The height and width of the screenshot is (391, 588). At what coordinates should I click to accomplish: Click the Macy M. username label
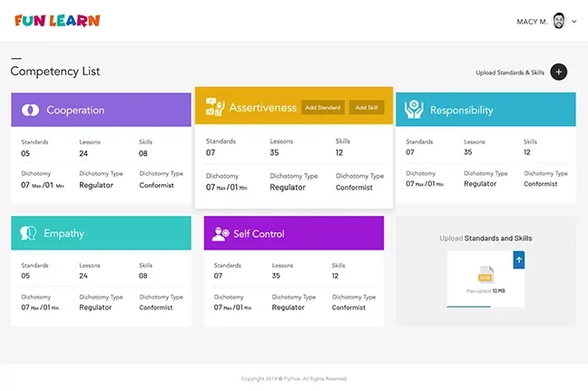[x=532, y=22]
